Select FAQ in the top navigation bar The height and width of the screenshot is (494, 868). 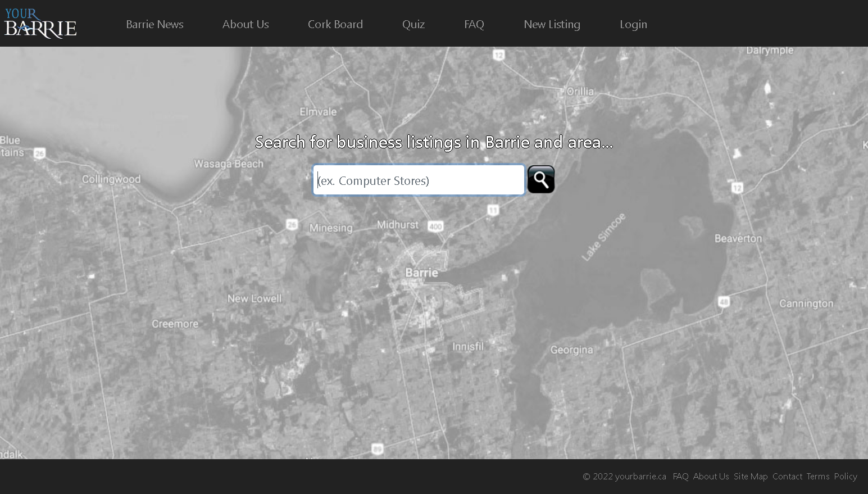pos(474,24)
